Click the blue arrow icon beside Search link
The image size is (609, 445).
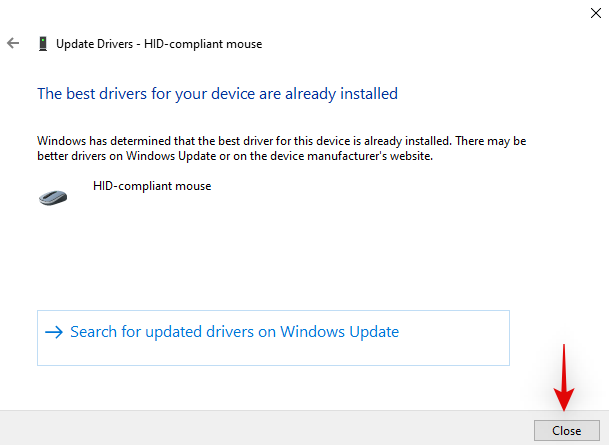(54, 332)
